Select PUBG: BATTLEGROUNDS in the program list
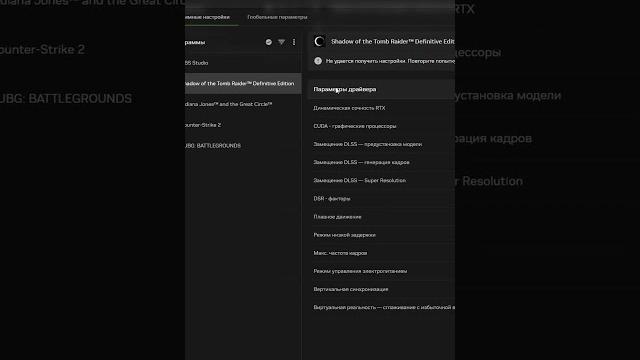Viewport: 640px width, 360px height. coord(243,146)
